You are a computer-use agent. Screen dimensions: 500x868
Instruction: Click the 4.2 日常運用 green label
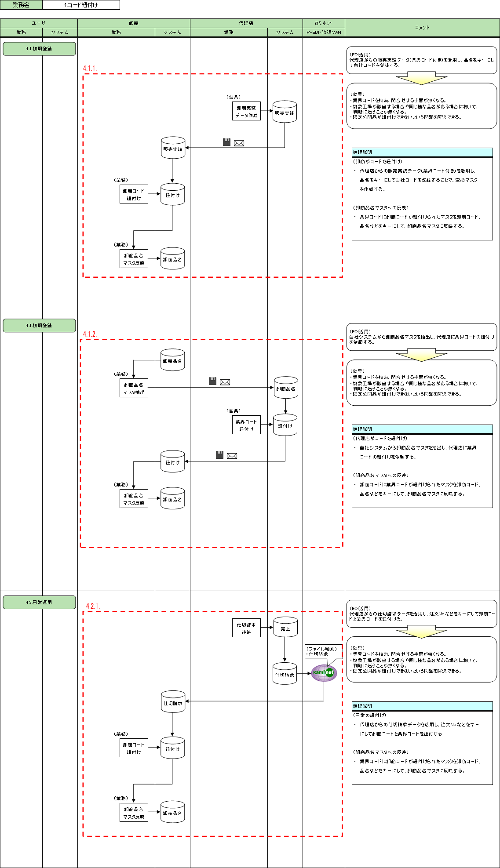pyautogui.click(x=39, y=602)
